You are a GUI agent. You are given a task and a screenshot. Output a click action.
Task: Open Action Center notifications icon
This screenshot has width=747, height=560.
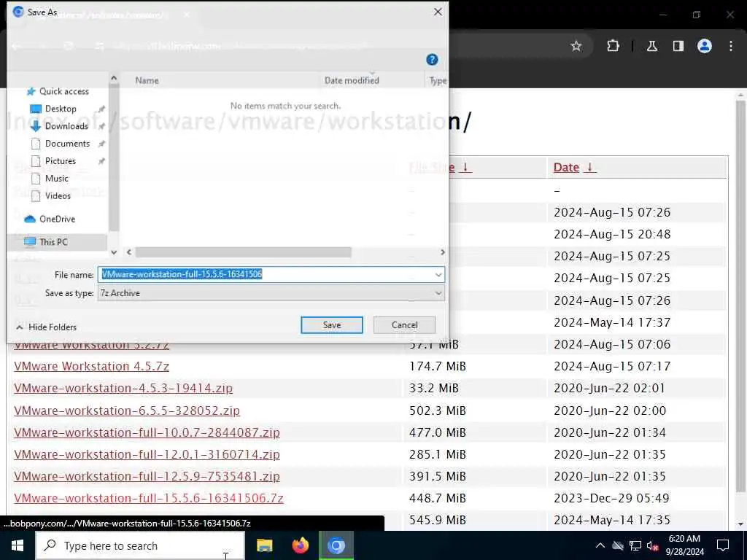(723, 545)
